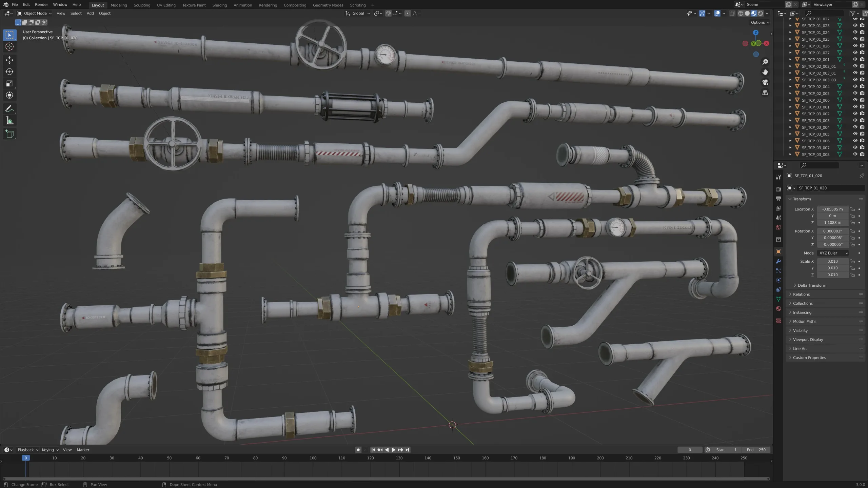
Task: Open the Modifier properties tab (wrench icon)
Action: pos(778,261)
